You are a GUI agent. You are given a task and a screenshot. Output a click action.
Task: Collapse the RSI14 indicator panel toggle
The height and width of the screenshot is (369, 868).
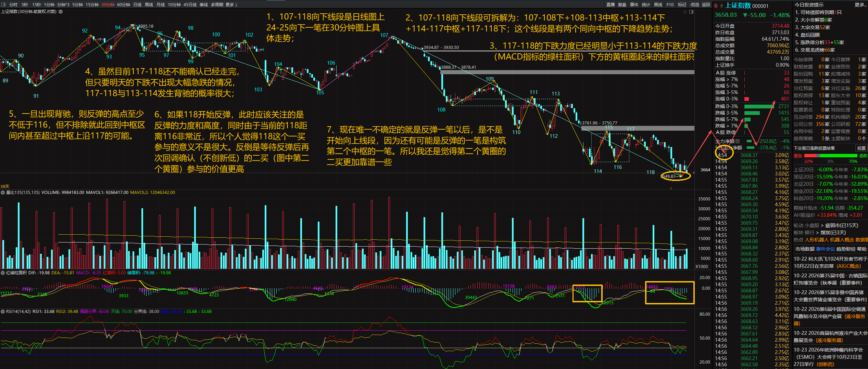coord(3,312)
